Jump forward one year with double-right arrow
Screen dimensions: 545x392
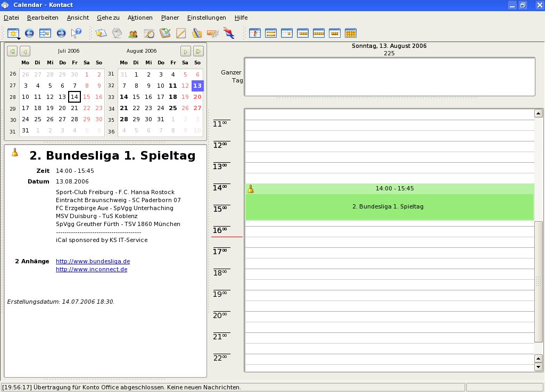point(199,52)
